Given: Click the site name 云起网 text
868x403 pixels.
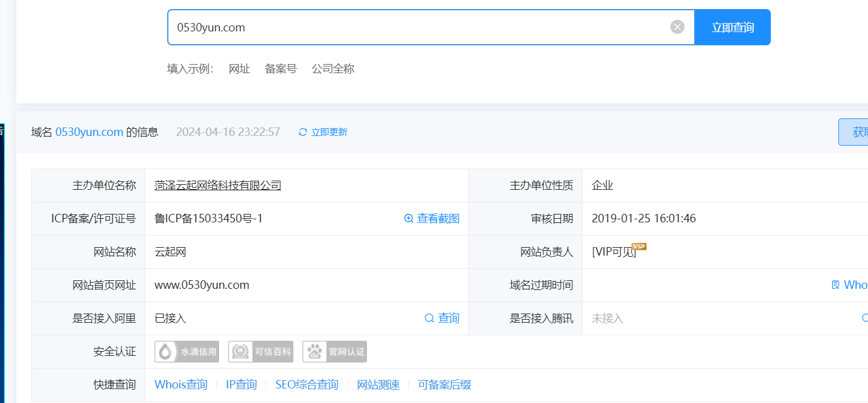Looking at the screenshot, I should 170,252.
